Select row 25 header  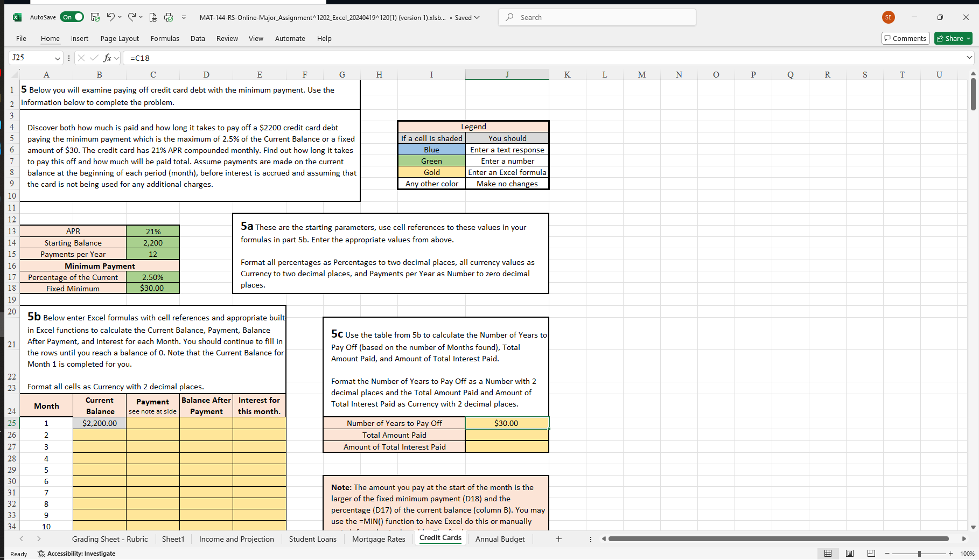(12, 423)
